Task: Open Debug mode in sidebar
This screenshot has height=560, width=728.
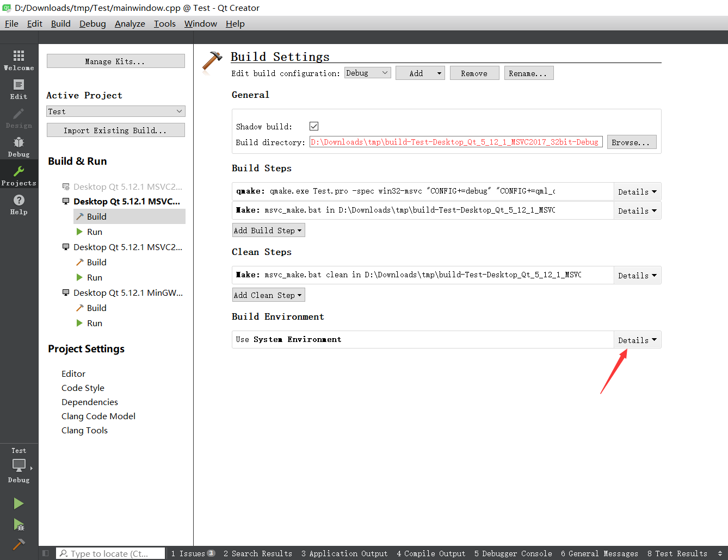Action: [19, 146]
